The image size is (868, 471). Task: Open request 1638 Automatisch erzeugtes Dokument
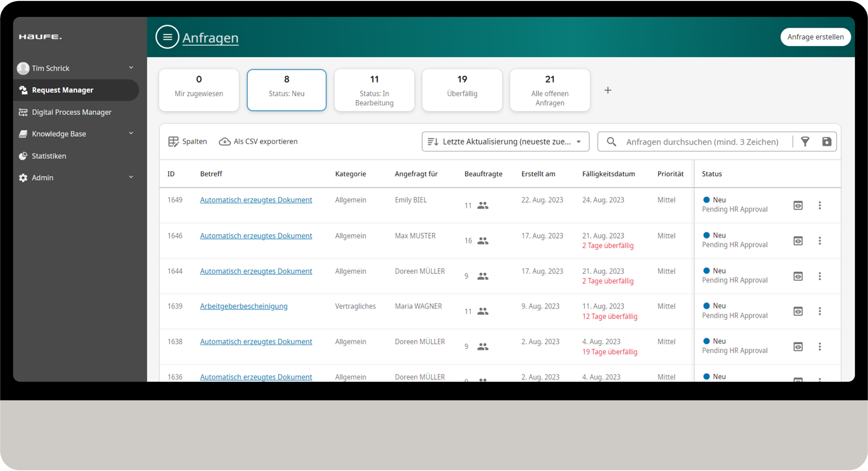256,341
